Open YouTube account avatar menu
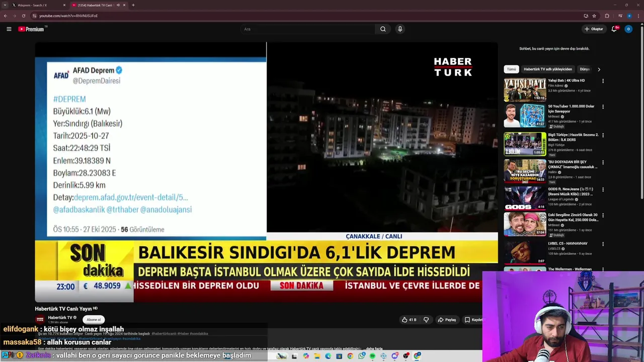The image size is (644, 362). 628,29
